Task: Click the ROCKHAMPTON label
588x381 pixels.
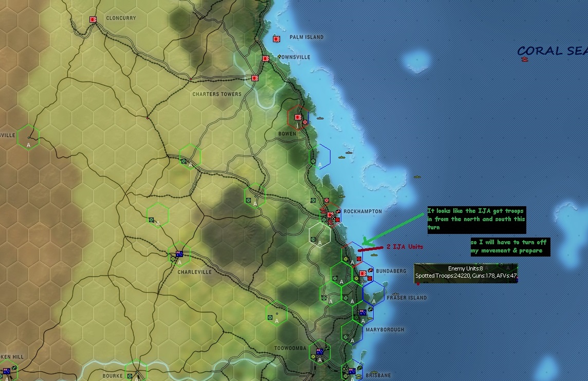Action: [363, 211]
